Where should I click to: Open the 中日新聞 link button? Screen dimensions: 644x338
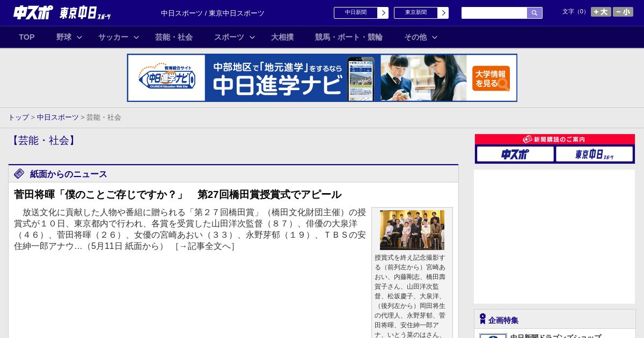pos(356,13)
